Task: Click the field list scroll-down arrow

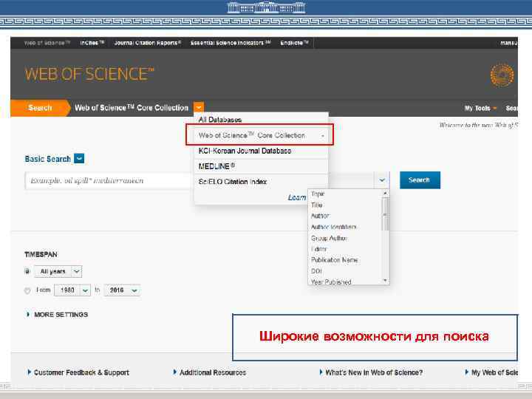Action: click(385, 281)
